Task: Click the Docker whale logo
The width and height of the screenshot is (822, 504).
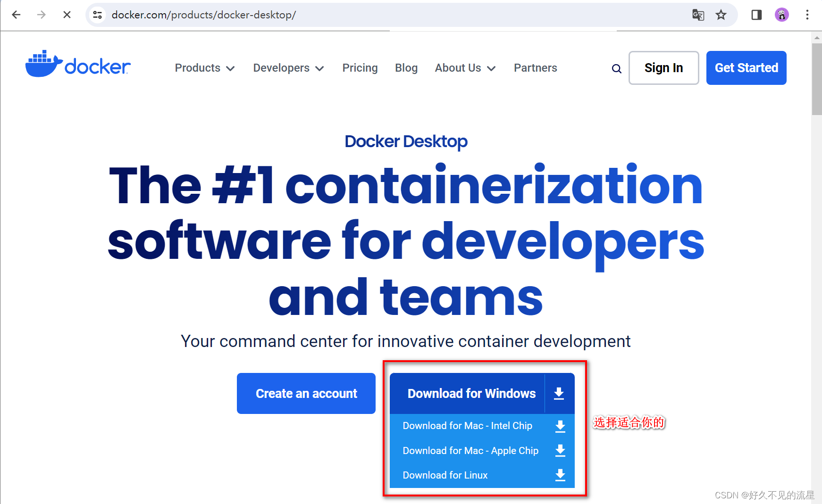Action: pos(78,64)
